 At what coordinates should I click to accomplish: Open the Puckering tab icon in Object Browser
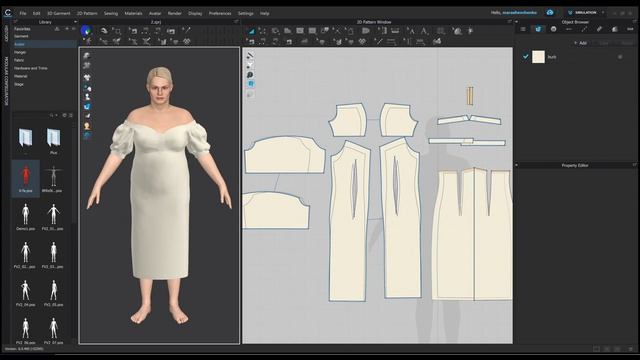pos(599,29)
